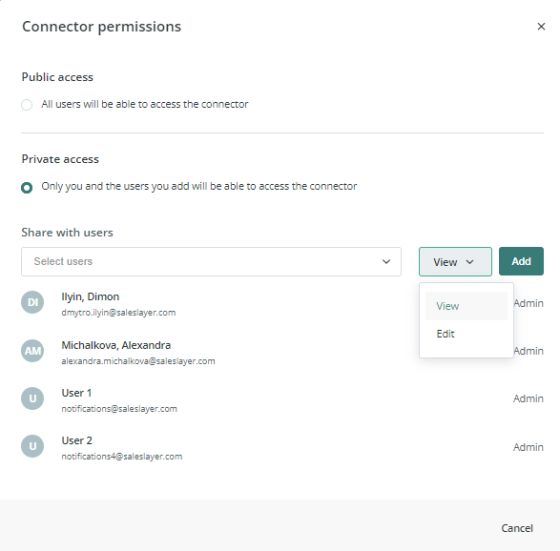Select the Public access radio button
Viewport: 560px width, 551px height.
click(27, 105)
